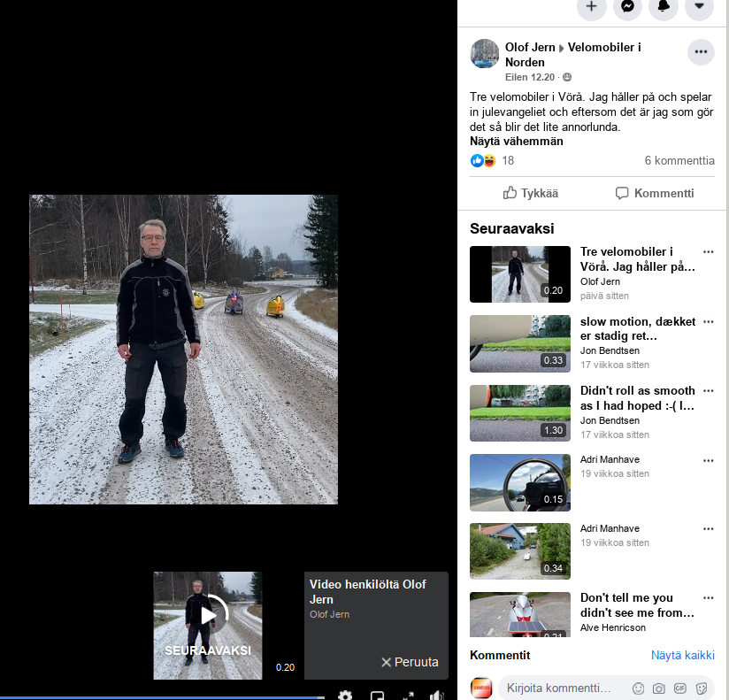Open account dropdown arrow menu

point(699,6)
